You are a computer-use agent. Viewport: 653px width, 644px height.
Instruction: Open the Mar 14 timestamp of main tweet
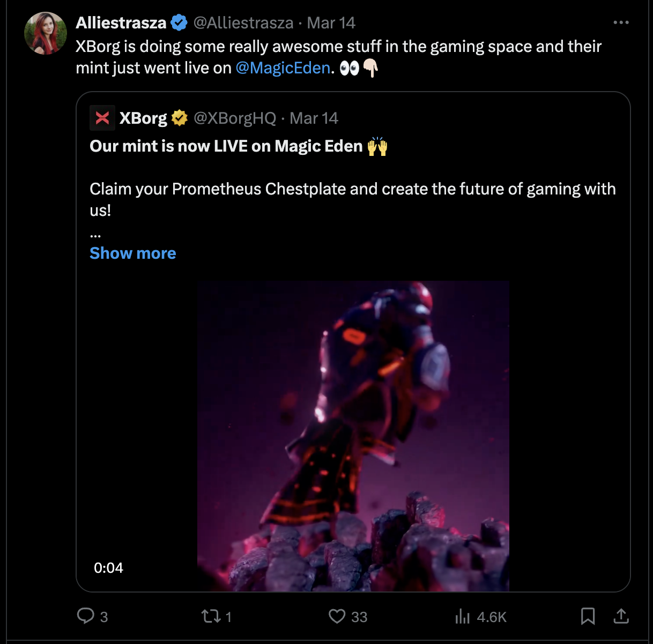pos(331,23)
